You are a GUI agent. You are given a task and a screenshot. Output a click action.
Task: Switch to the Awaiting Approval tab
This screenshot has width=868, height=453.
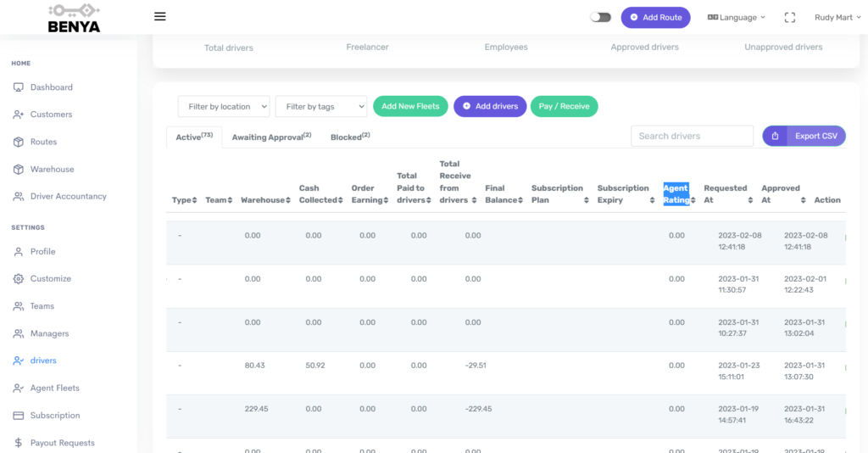tap(271, 137)
